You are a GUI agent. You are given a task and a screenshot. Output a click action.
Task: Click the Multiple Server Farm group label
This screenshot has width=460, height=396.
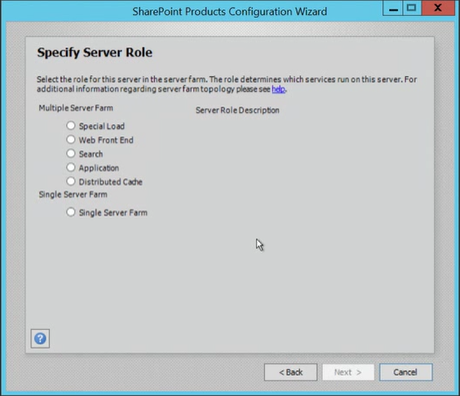click(76, 108)
